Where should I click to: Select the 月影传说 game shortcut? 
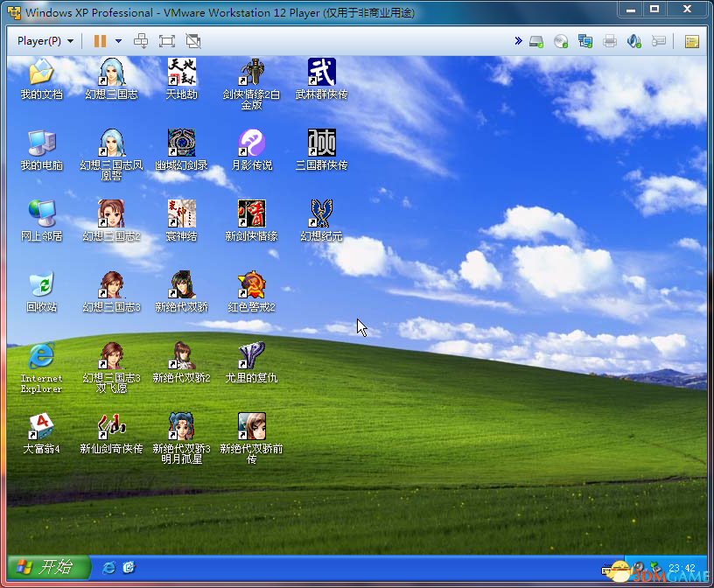pos(252,150)
